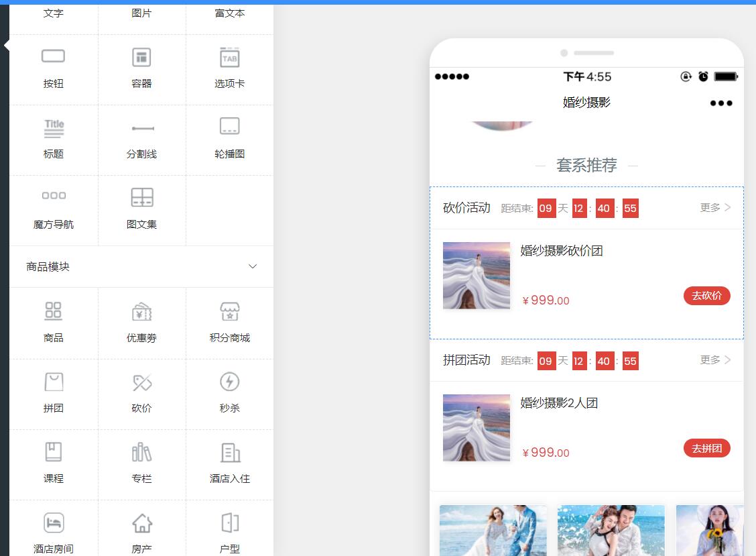Add the 砍价 bargain module
The height and width of the screenshot is (556, 756).
tap(142, 394)
